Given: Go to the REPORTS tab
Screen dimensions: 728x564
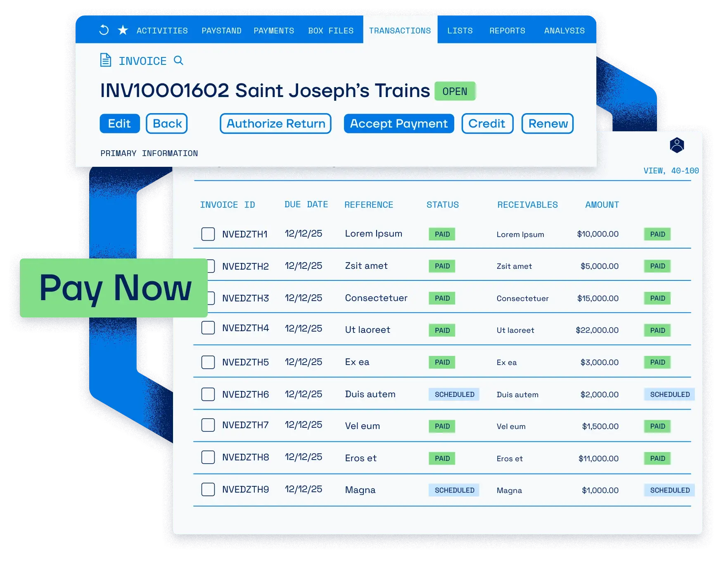Looking at the screenshot, I should tap(507, 31).
